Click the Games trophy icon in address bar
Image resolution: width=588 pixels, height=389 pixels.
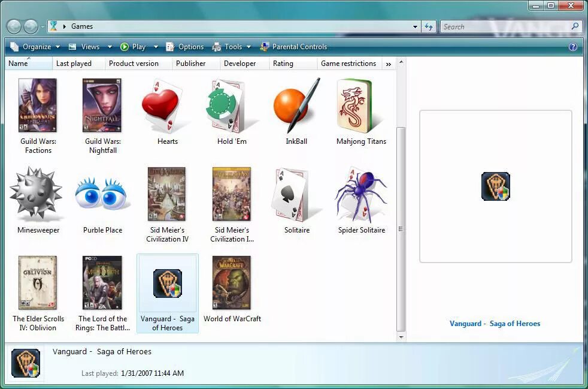[x=53, y=26]
